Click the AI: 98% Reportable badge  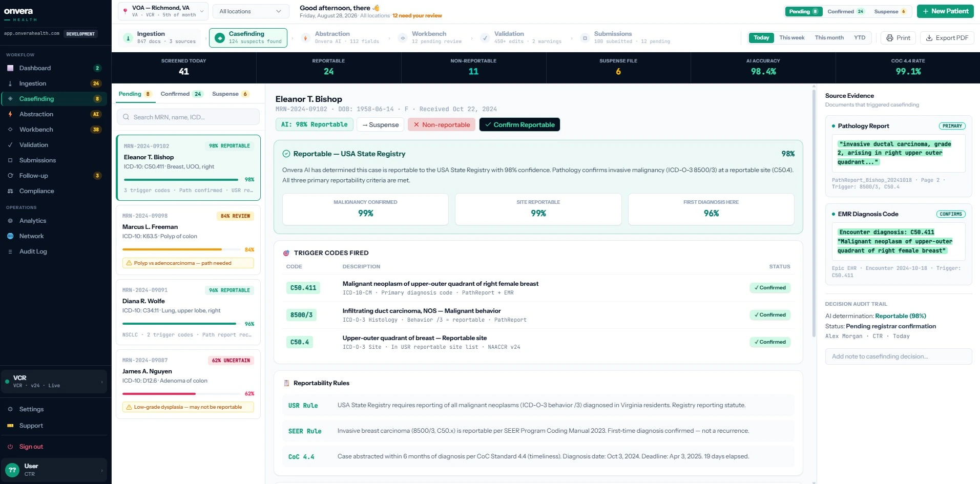(x=314, y=124)
